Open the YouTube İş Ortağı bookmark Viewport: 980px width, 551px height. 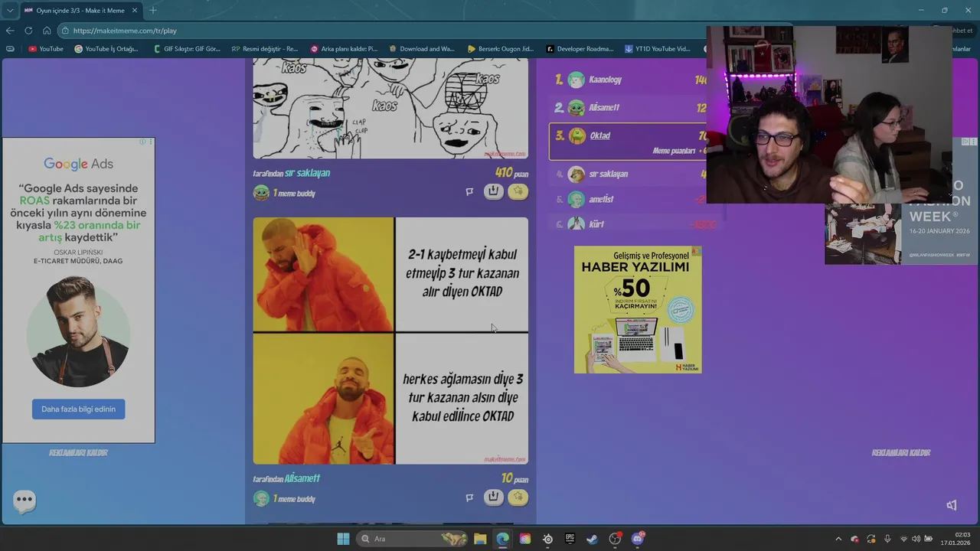(106, 49)
